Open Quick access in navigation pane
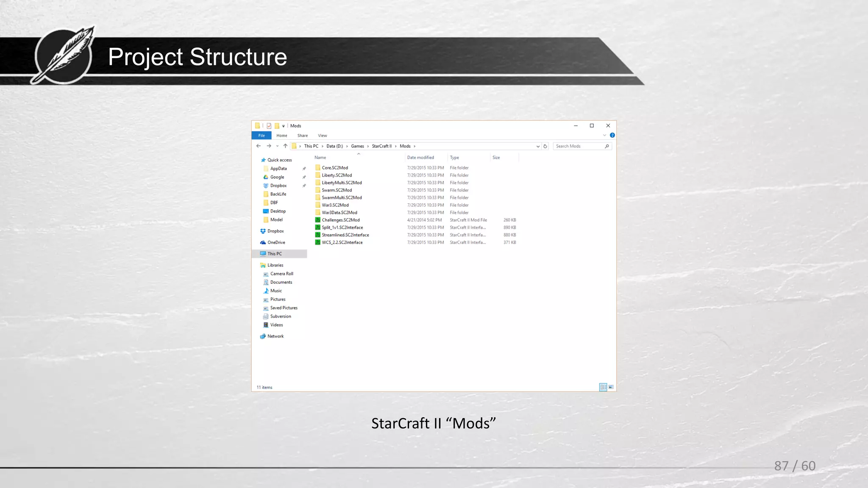 point(279,160)
